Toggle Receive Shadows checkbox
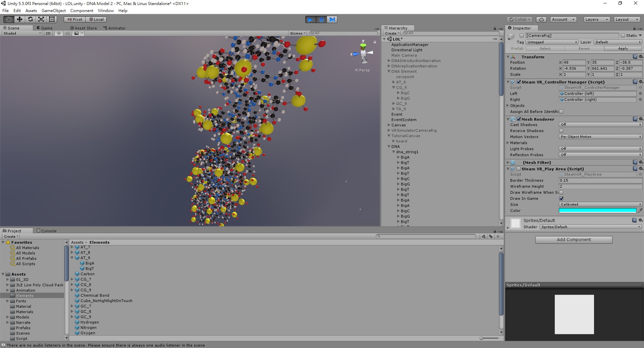Viewport: 644px width, 348px height. tap(561, 131)
